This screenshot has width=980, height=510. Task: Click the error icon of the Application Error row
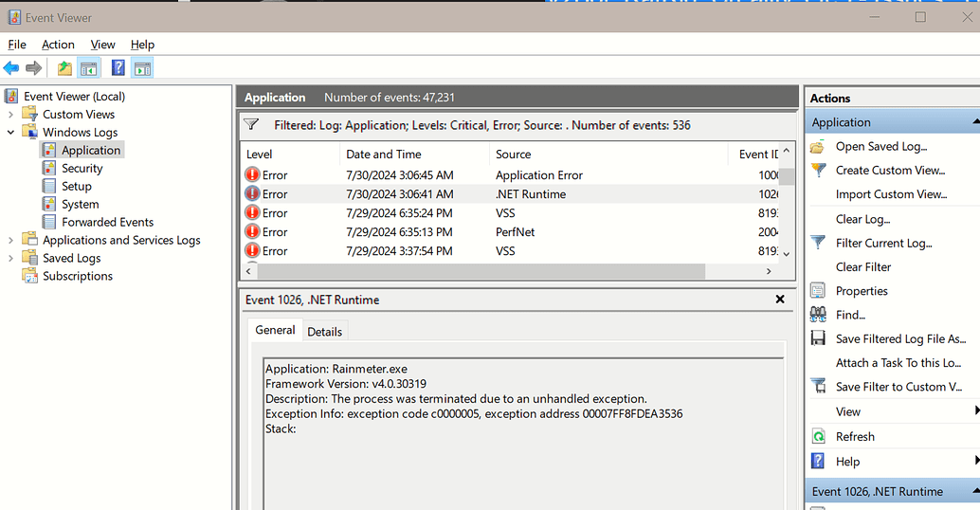point(252,175)
